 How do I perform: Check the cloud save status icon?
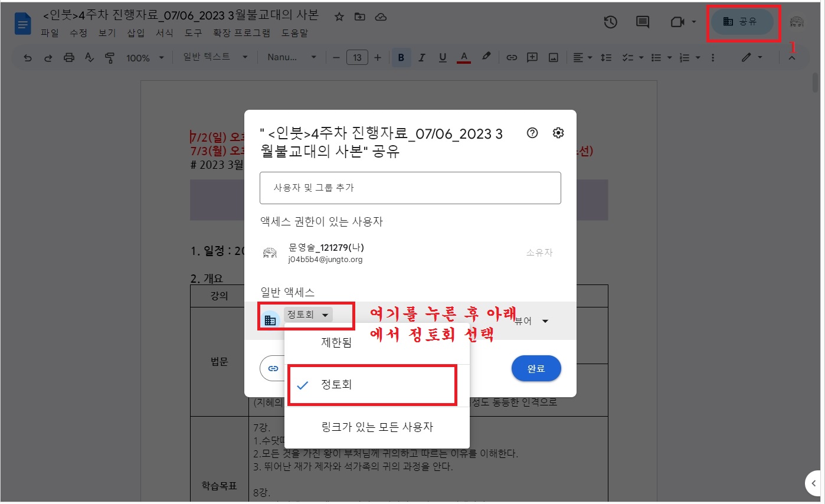pos(381,17)
